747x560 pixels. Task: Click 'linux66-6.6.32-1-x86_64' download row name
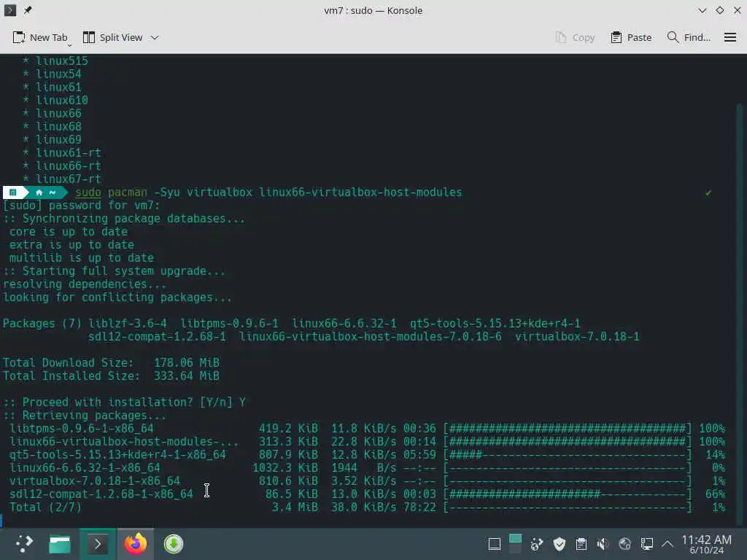pos(85,468)
